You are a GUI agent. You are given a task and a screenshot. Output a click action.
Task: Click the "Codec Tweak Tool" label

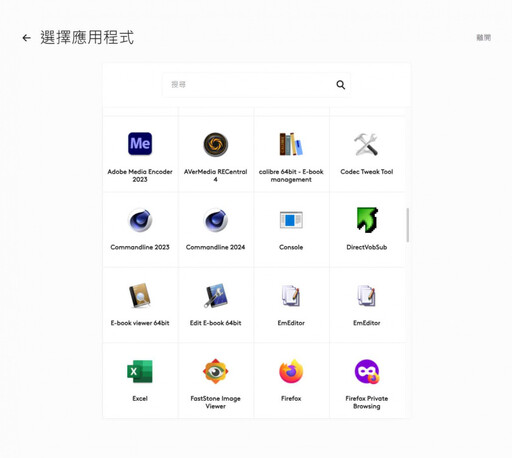[x=367, y=172]
